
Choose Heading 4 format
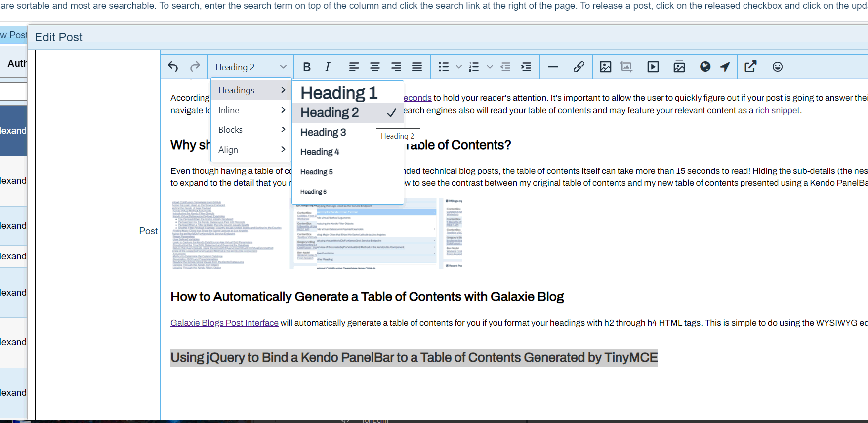click(x=348, y=152)
